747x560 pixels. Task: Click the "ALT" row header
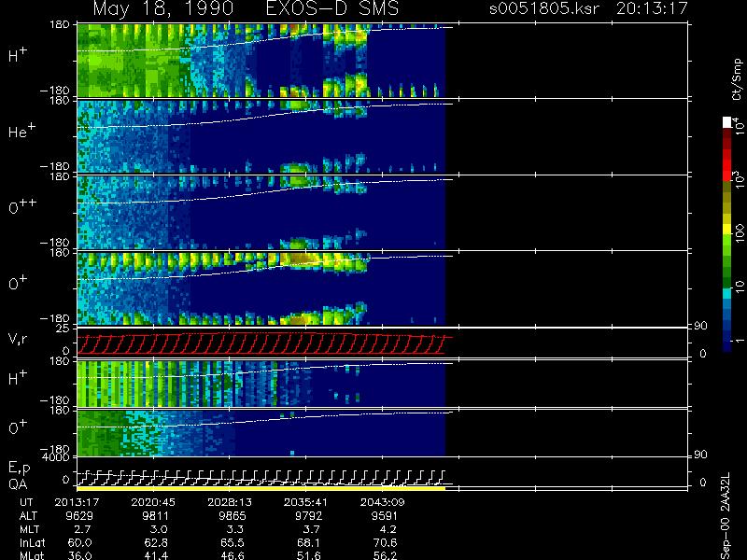pos(28,516)
